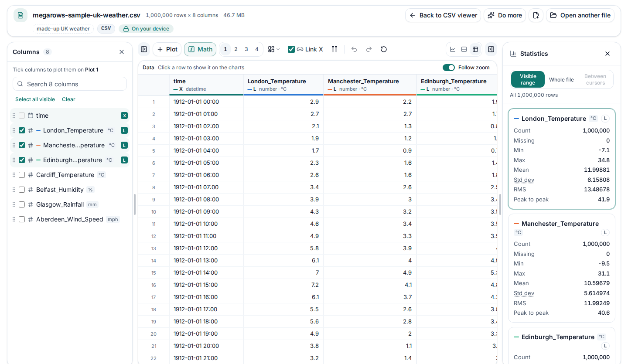Untick the London_Temperature column checkbox
This screenshot has width=628, height=364.
[x=22, y=130]
